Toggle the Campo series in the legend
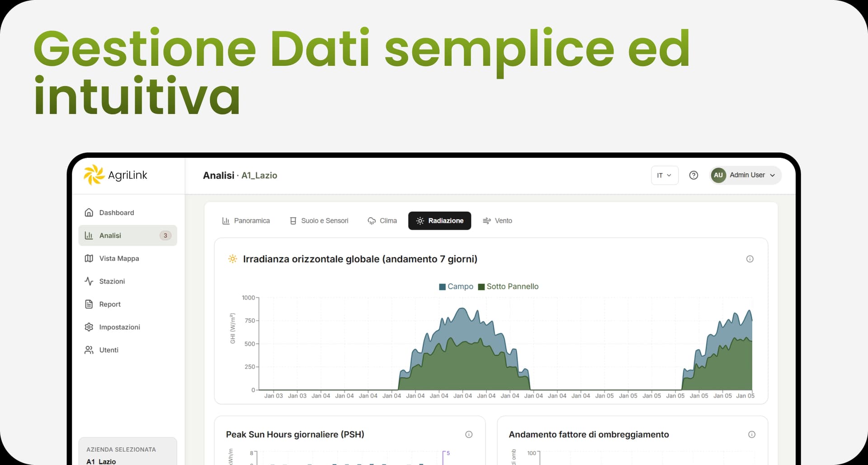This screenshot has height=465, width=868. pyautogui.click(x=456, y=286)
